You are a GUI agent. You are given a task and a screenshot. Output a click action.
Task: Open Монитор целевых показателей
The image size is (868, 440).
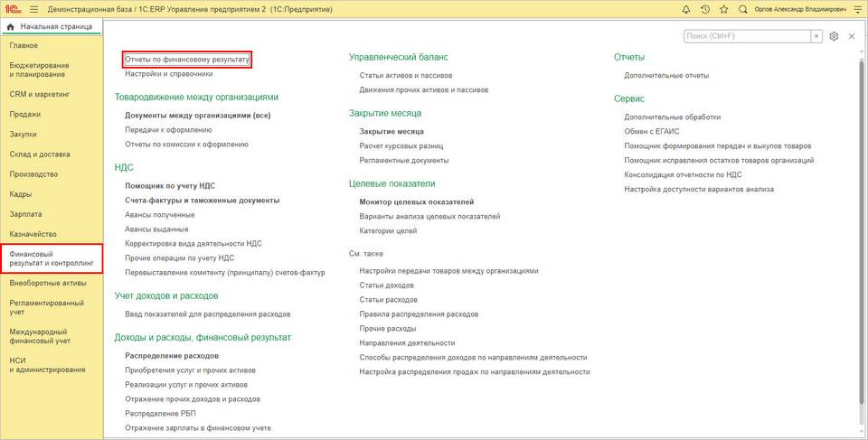click(416, 202)
